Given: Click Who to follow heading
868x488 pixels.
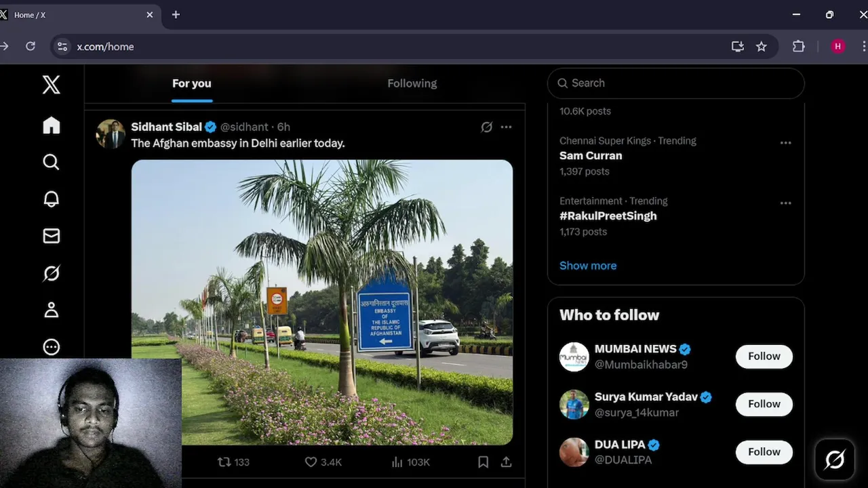Looking at the screenshot, I should point(609,315).
